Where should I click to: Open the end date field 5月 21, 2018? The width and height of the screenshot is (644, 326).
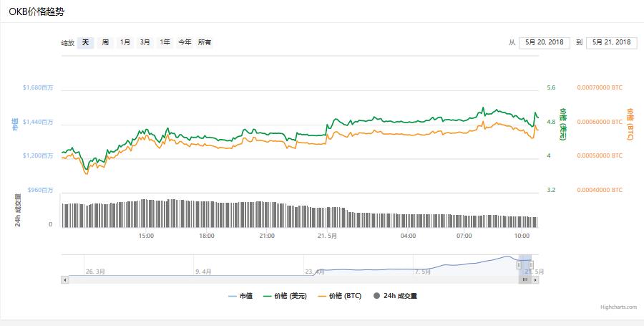point(612,42)
